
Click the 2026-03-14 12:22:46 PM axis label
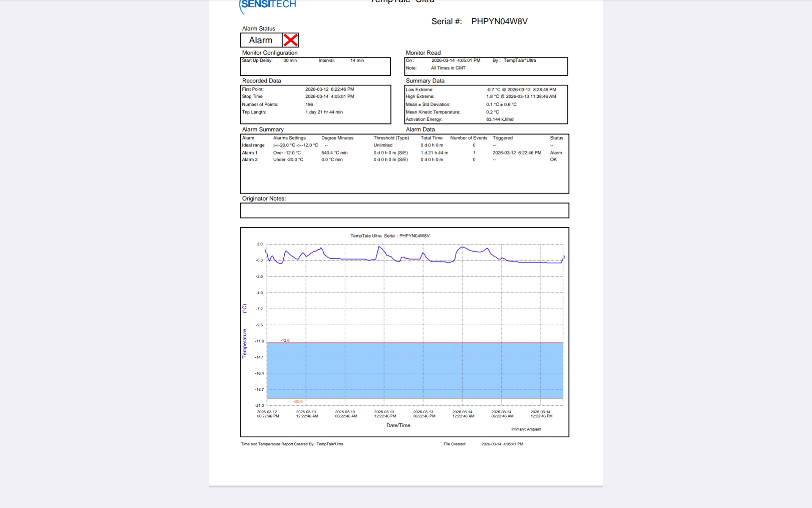pyautogui.click(x=541, y=414)
